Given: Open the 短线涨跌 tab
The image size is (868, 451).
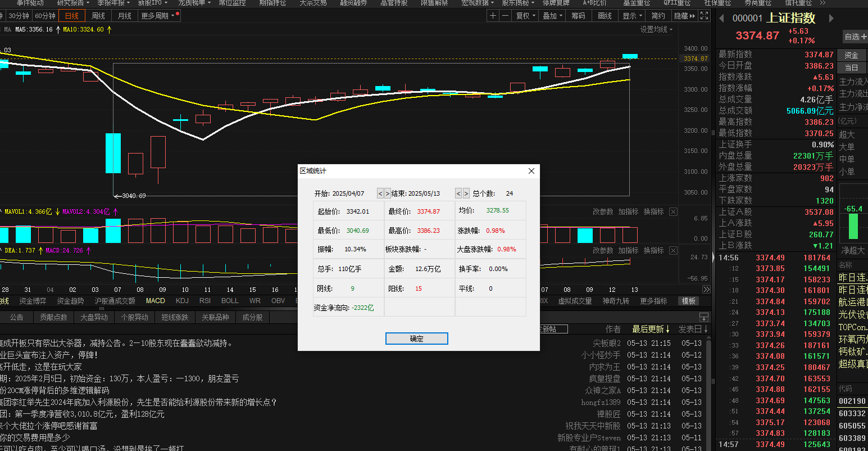Looking at the screenshot, I should tap(175, 317).
